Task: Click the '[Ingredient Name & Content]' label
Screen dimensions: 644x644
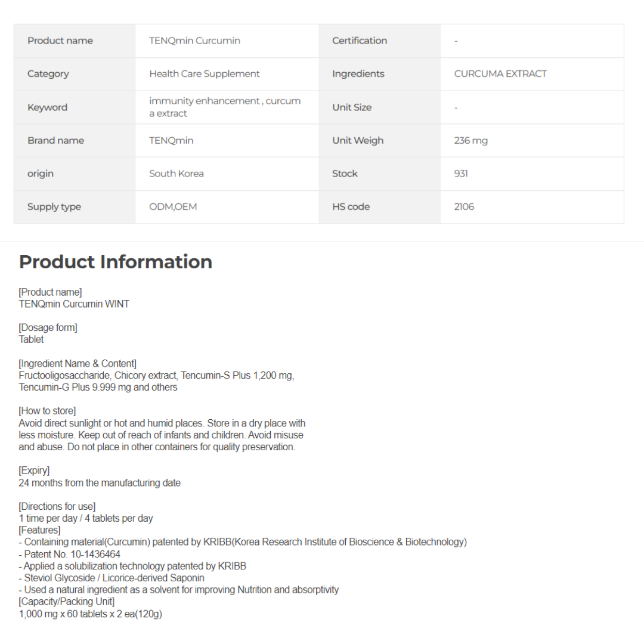Action: point(78,364)
